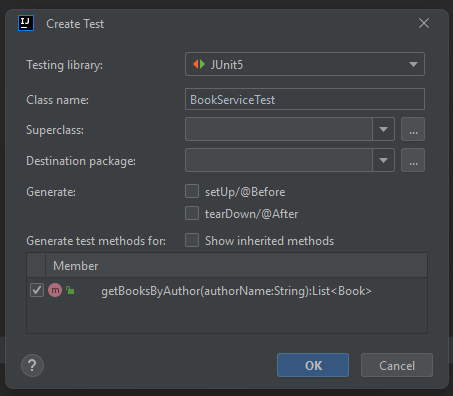
Task: Expand the Destination package dropdown arrow
Action: pos(383,160)
